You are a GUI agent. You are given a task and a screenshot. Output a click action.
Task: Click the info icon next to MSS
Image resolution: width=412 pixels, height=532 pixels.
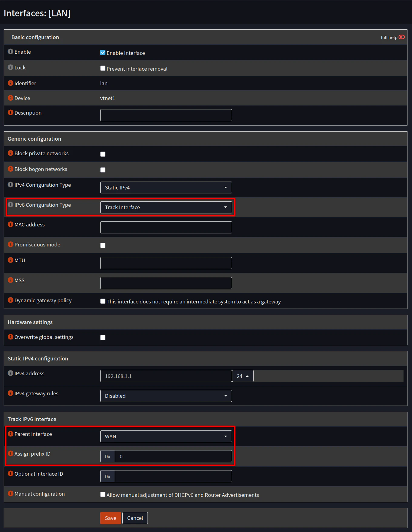pos(10,280)
